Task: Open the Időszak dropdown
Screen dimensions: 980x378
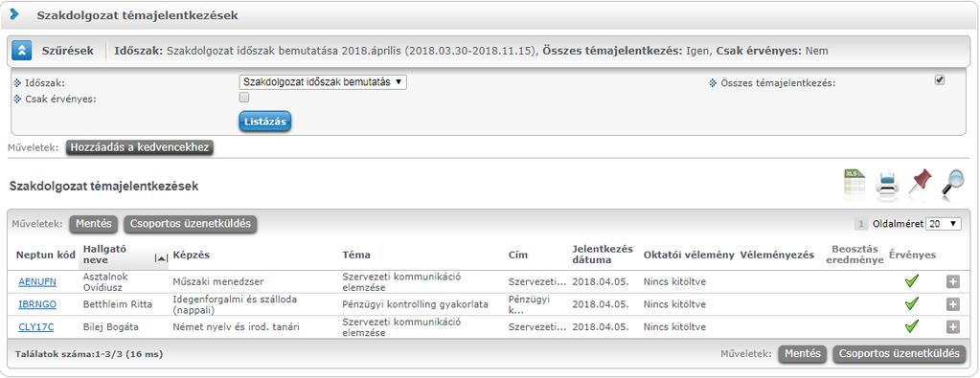Action: [x=323, y=82]
